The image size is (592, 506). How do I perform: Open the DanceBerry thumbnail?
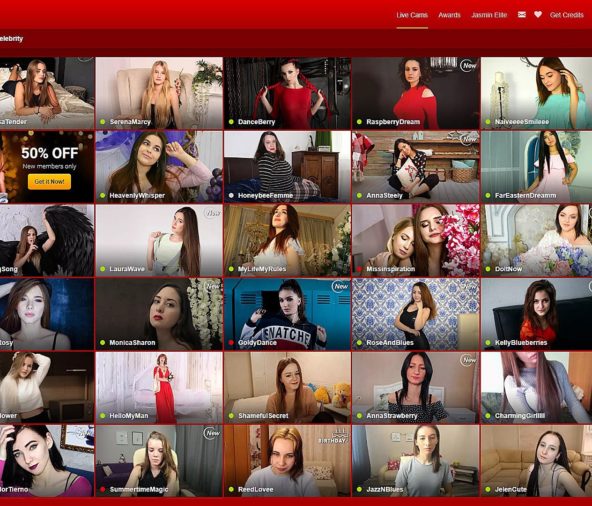click(287, 93)
